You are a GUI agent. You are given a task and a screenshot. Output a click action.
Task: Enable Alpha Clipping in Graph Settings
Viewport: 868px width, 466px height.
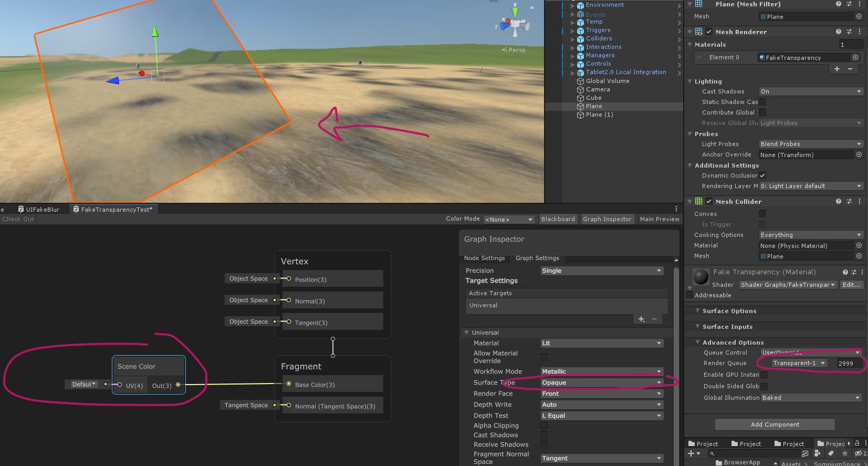click(x=544, y=426)
